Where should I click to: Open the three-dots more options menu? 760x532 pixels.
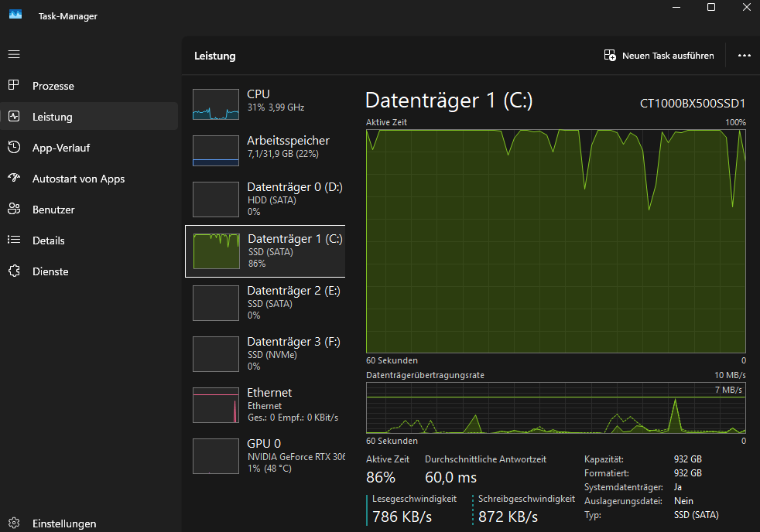(744, 56)
